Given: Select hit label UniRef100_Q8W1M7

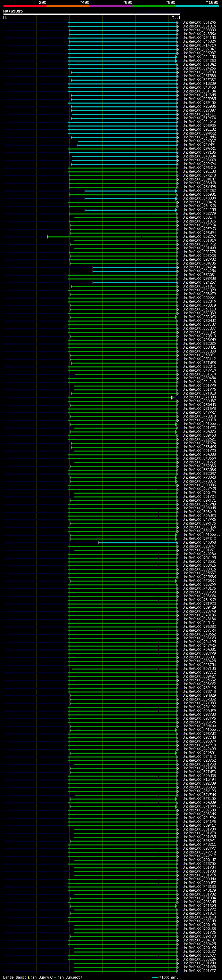Looking at the screenshot, I should [199, 179].
